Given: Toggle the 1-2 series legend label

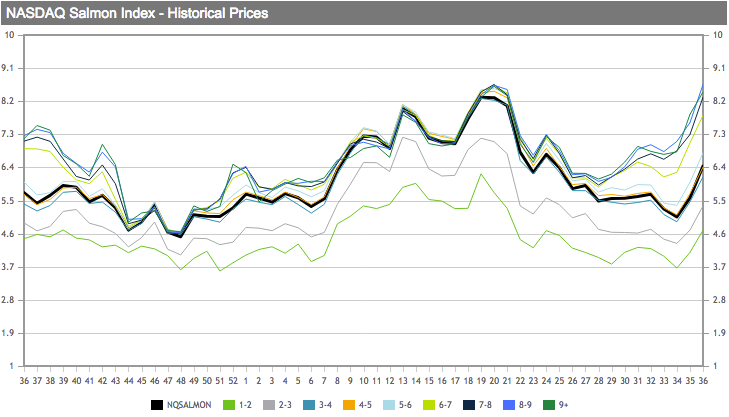Looking at the screenshot, I should click(x=245, y=405).
